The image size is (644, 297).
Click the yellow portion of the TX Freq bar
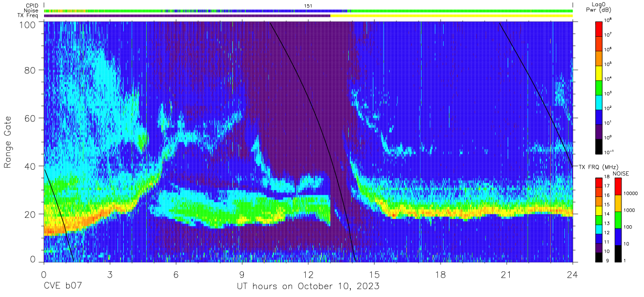pyautogui.click(x=452, y=16)
